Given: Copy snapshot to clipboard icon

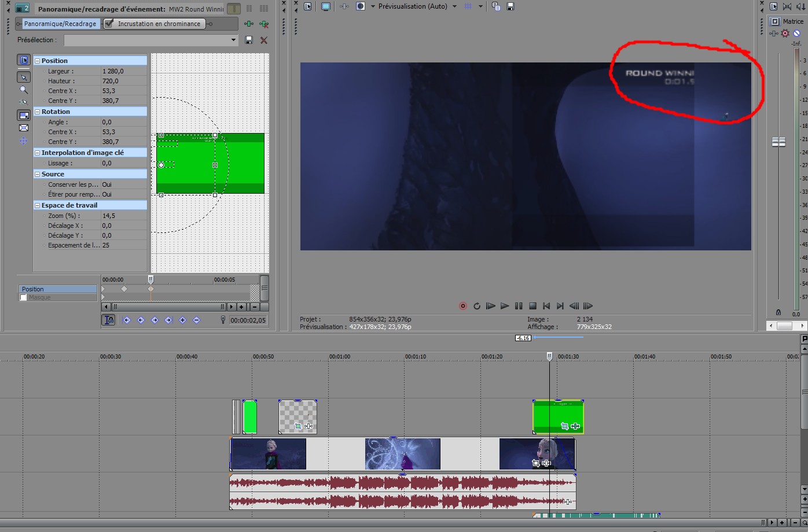Looking at the screenshot, I should pos(496,6).
